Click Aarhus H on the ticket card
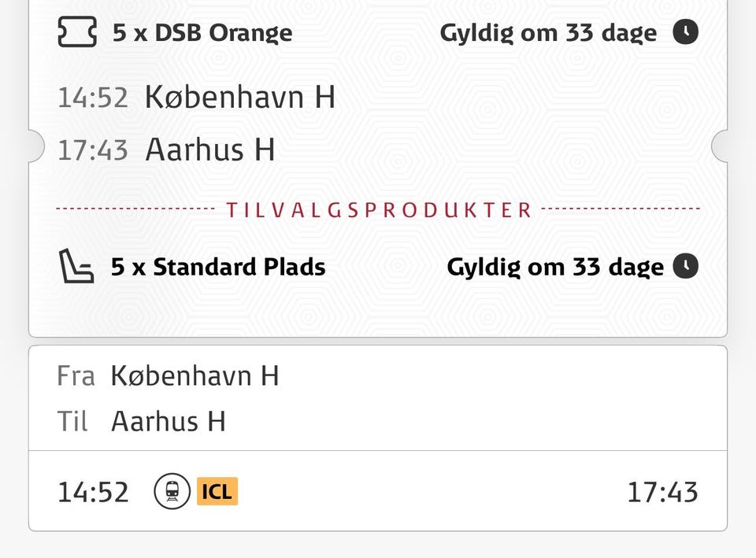756x558 pixels. coord(210,150)
